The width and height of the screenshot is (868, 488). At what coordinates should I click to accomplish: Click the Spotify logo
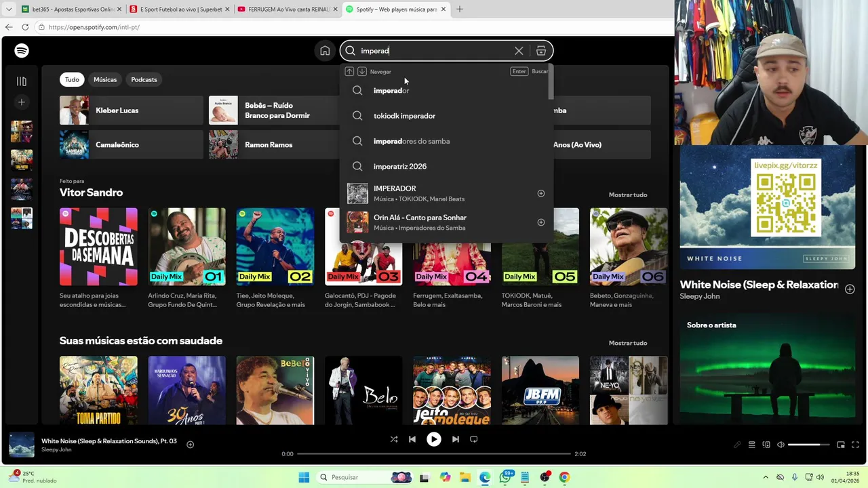[x=22, y=51]
